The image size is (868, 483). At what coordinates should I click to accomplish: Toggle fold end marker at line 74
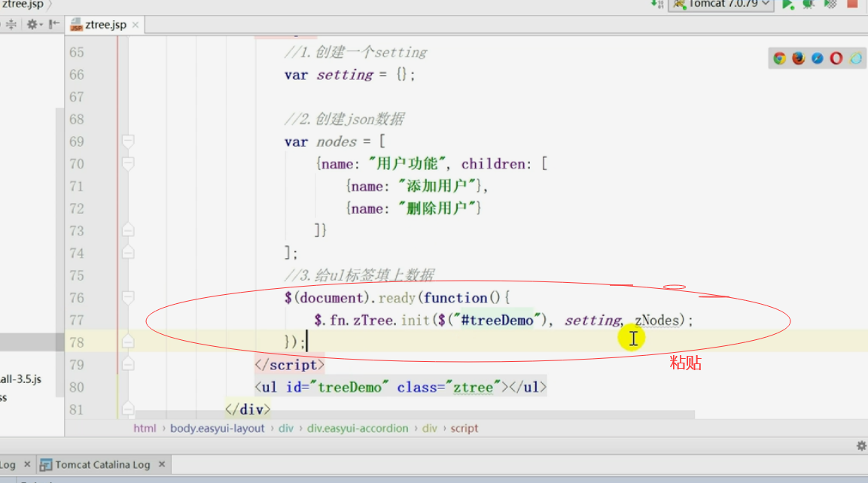[128, 253]
